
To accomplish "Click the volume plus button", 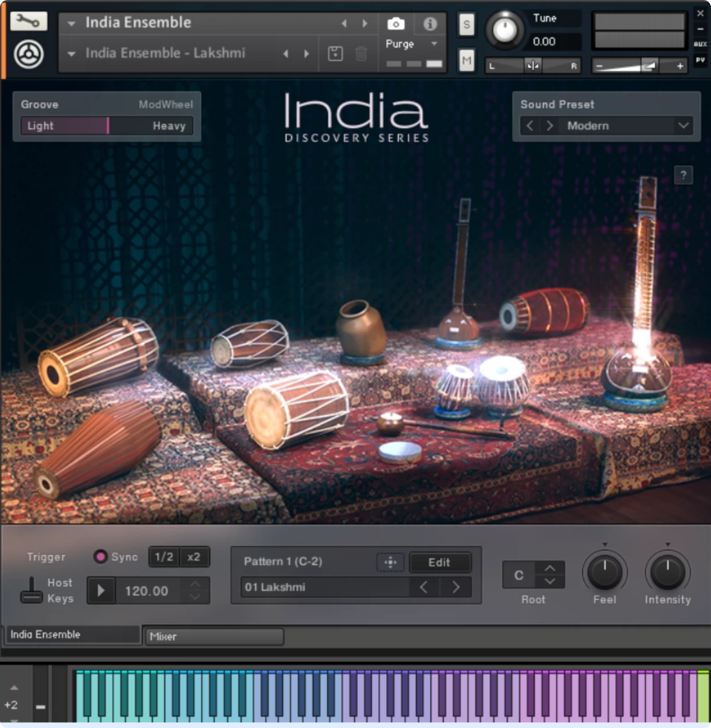I will (x=680, y=66).
